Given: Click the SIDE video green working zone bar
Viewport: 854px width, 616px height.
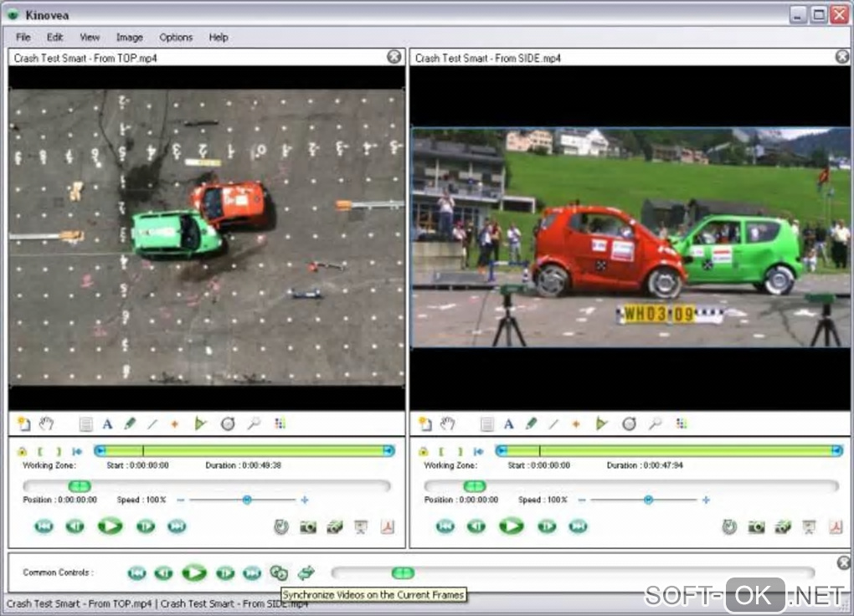Looking at the screenshot, I should pos(669,450).
